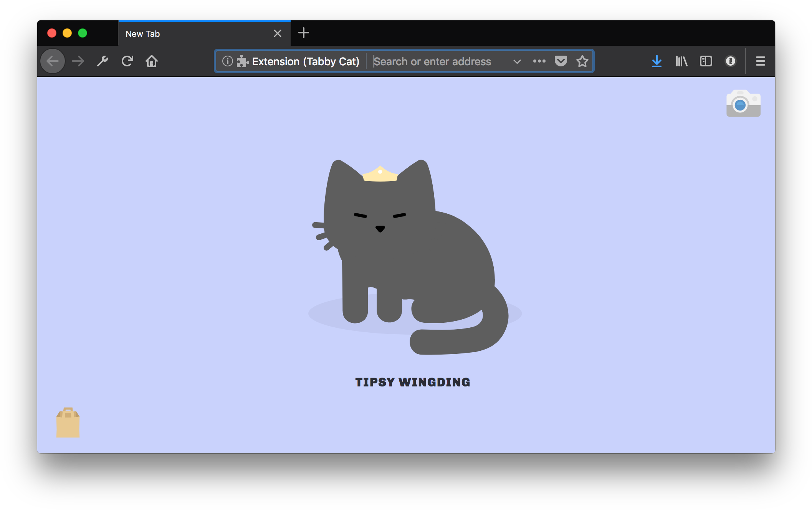The width and height of the screenshot is (812, 510).
Task: Click the cat name TIPSY WINGDING
Action: coord(413,382)
